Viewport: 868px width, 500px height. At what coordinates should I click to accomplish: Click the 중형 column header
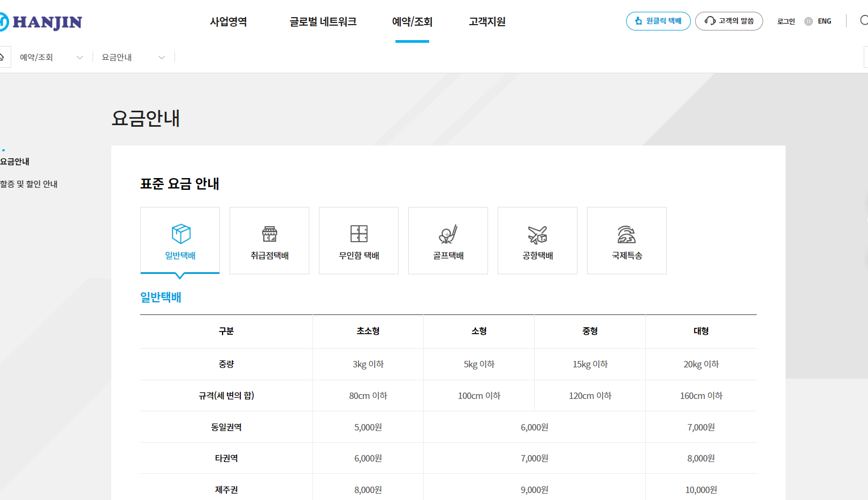pos(590,331)
